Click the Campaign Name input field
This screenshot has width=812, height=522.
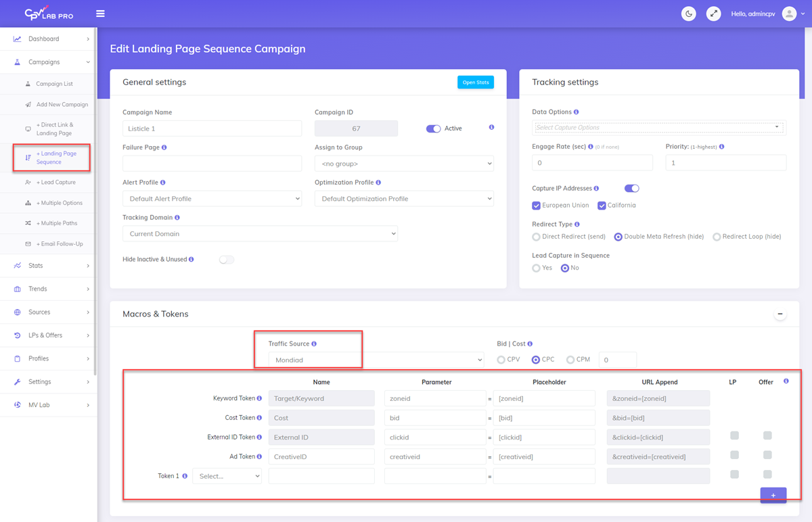pos(212,128)
